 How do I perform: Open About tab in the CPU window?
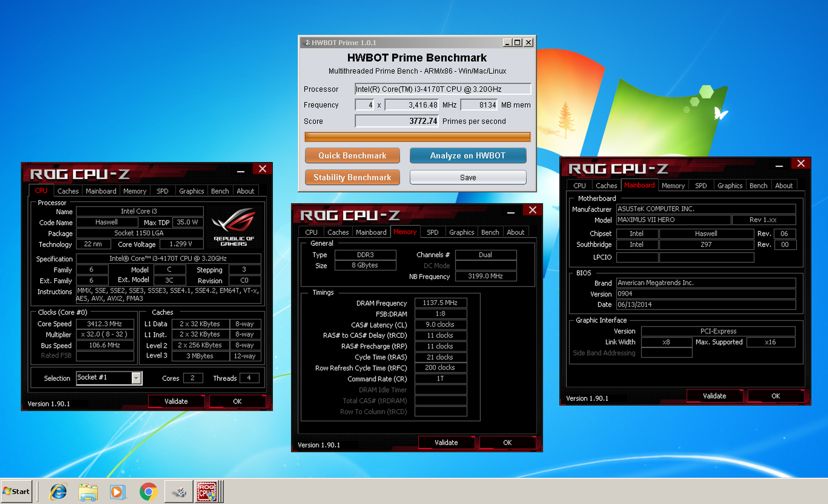(246, 191)
